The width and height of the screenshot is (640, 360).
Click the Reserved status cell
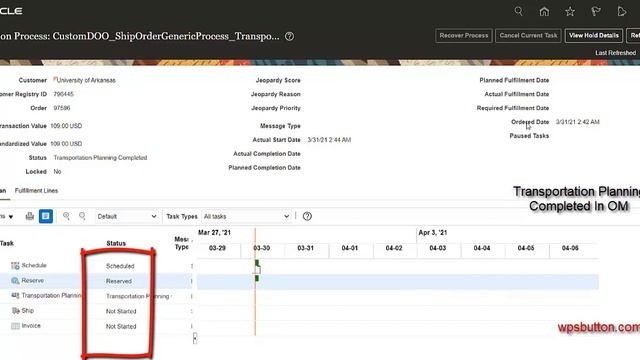pos(119,281)
